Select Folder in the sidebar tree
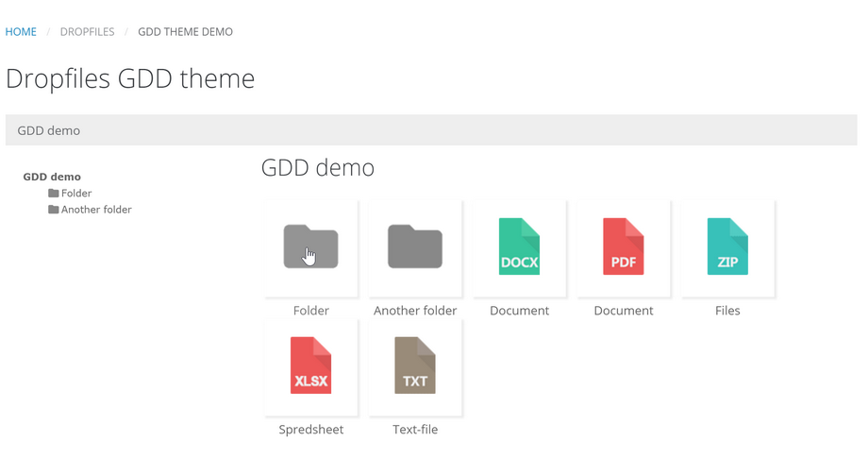This screenshot has height=458, width=868. click(76, 193)
